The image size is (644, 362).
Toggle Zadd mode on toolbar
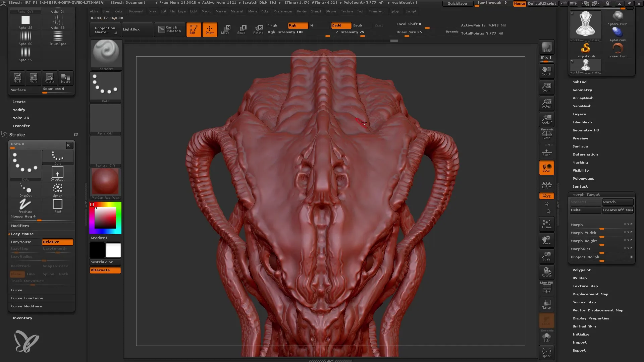(338, 25)
